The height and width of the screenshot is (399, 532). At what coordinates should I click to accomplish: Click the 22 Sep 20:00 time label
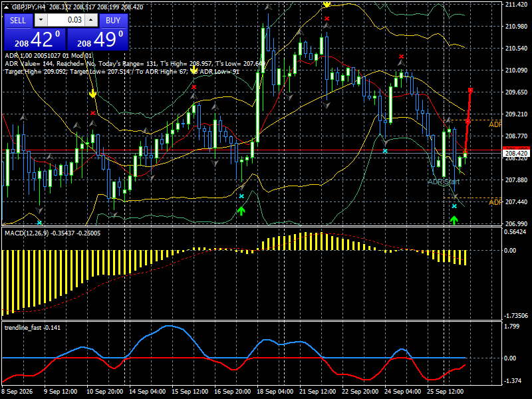pos(360,392)
